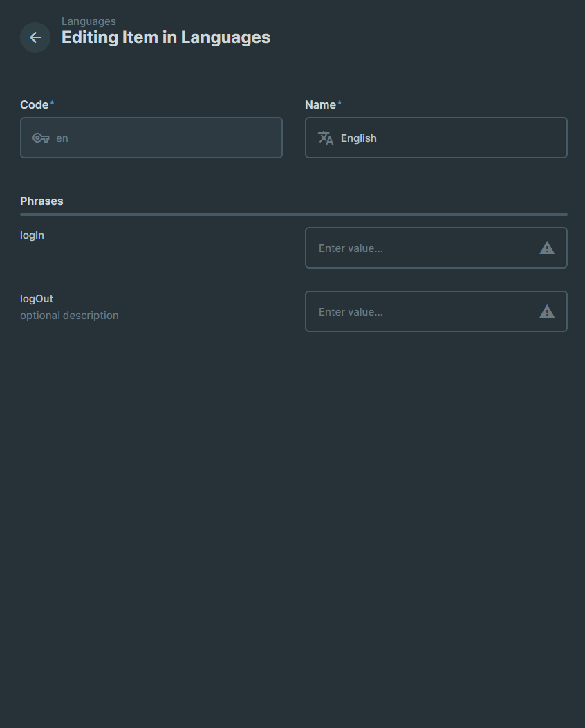The height and width of the screenshot is (728, 585).
Task: Click the logOut phrase label
Action: [37, 299]
